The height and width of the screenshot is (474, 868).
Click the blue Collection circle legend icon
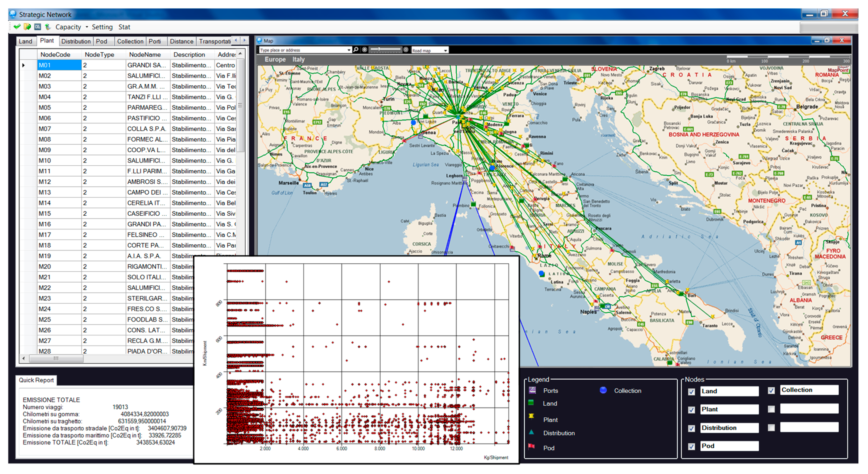point(603,390)
